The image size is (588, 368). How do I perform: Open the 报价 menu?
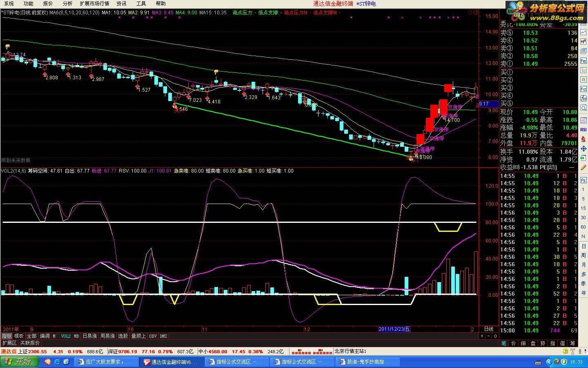pos(48,4)
